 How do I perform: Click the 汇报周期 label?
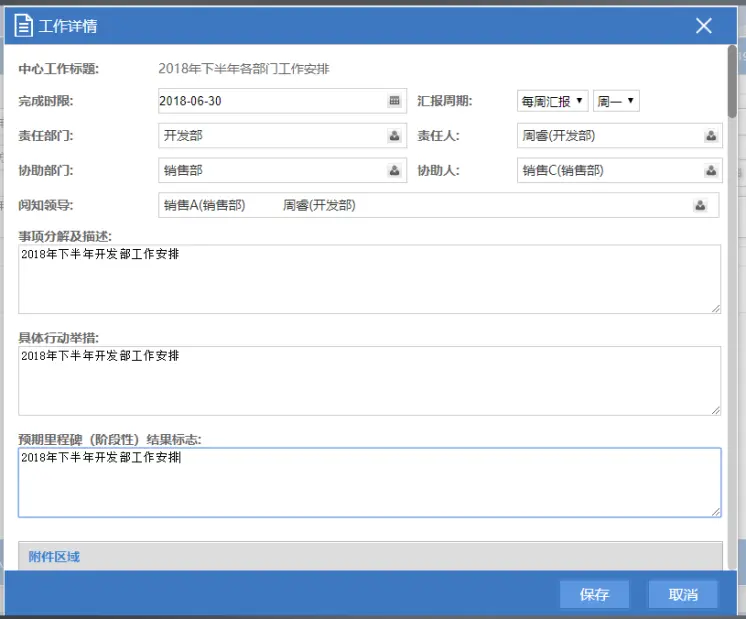(x=444, y=101)
